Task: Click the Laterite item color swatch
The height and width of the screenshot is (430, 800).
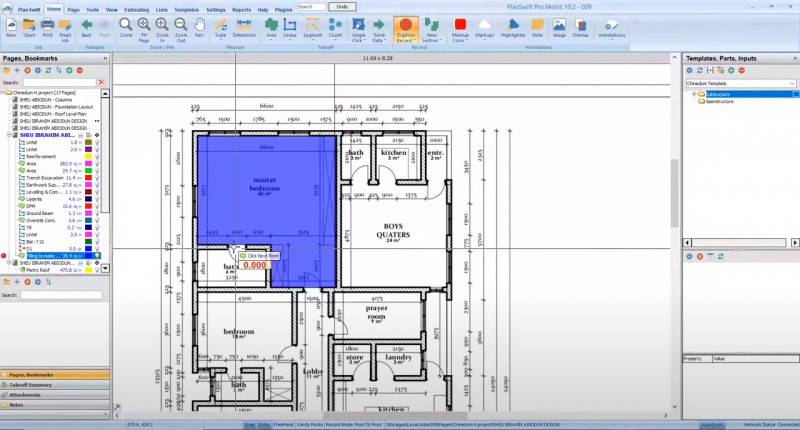Action: (x=89, y=199)
